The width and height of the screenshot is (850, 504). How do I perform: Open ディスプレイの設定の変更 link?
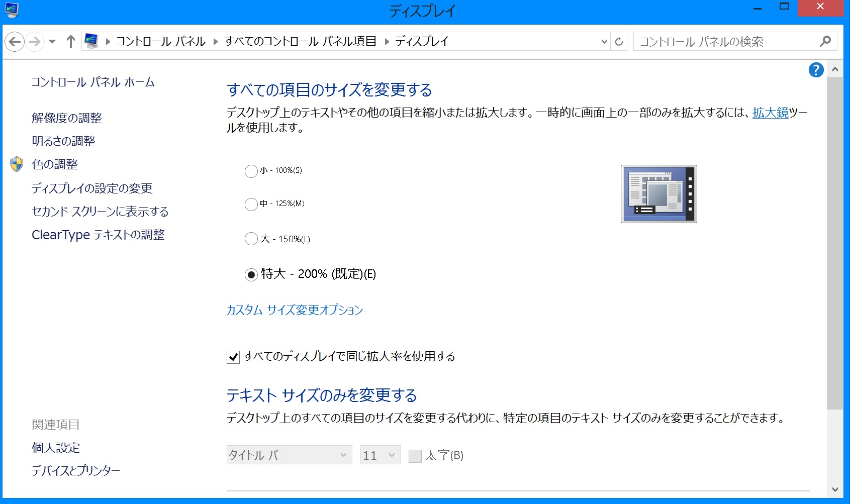point(92,188)
